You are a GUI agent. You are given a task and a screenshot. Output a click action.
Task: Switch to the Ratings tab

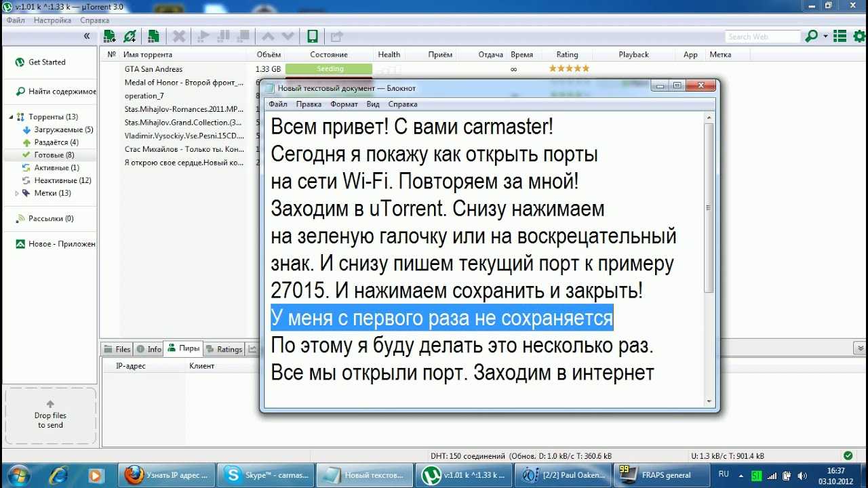click(x=224, y=349)
